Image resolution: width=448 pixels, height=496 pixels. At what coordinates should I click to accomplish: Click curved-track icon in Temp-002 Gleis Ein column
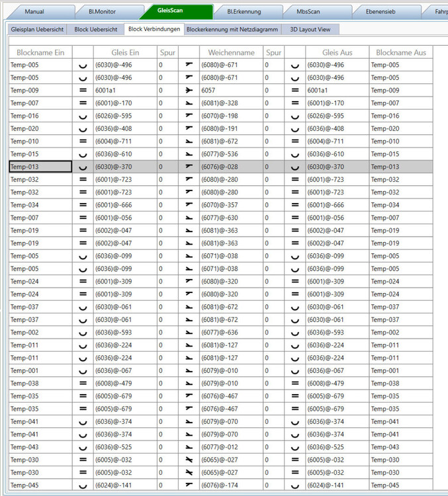83,333
